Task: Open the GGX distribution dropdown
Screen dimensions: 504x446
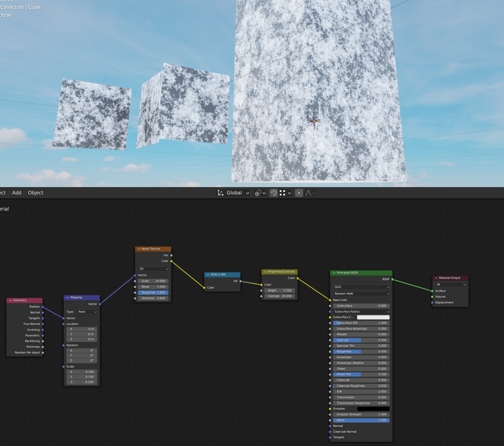Action: [361, 287]
